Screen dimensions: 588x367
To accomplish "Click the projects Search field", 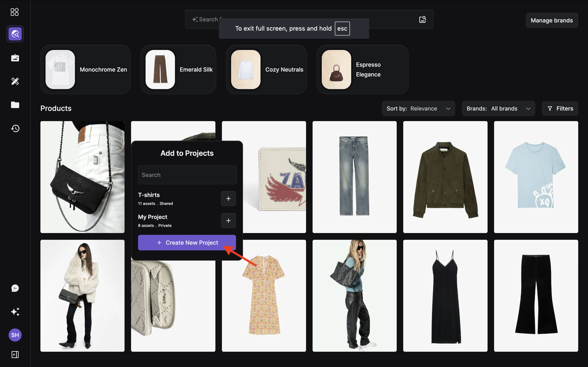I will click(x=187, y=175).
